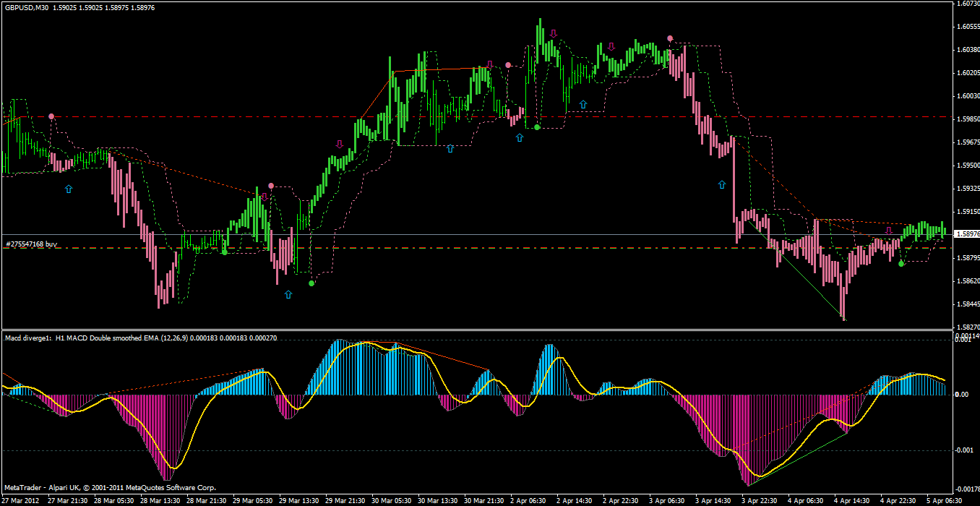
Task: Click pink dot signal above 27 Mar candles
Action: point(51,116)
